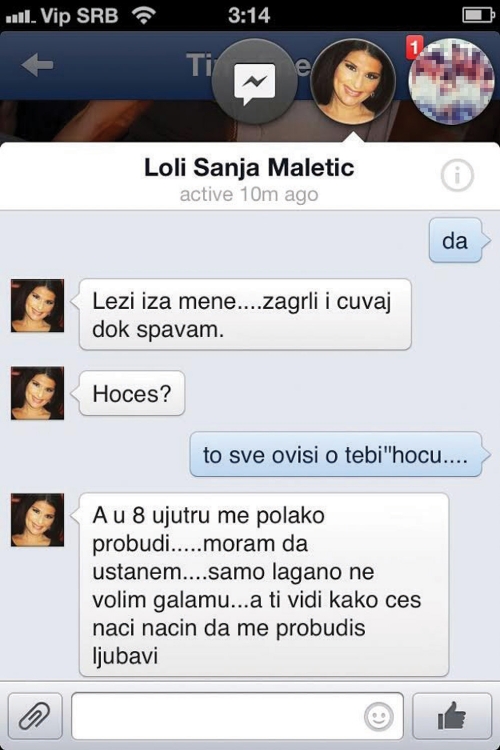The image size is (500, 750).
Task: Open conversation info icon
Action: point(457,176)
